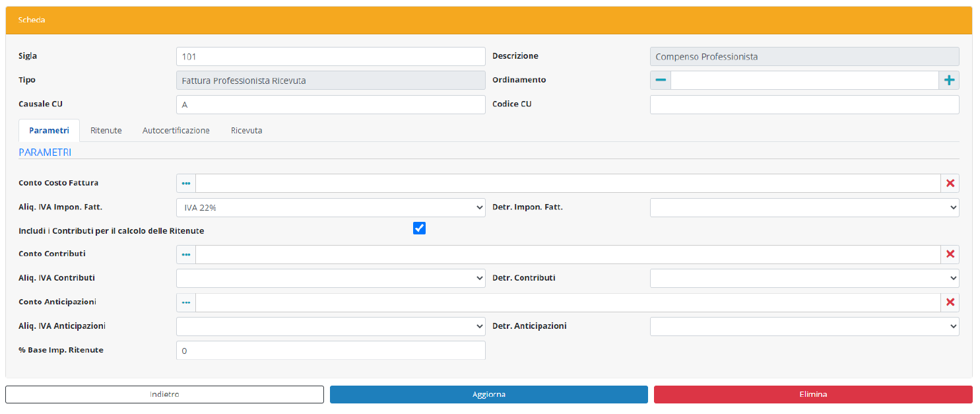Open lookup dots for Conto Contributi

186,254
